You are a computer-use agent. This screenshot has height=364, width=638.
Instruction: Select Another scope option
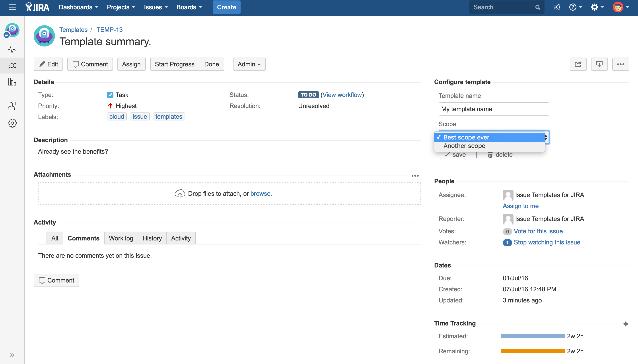point(464,146)
